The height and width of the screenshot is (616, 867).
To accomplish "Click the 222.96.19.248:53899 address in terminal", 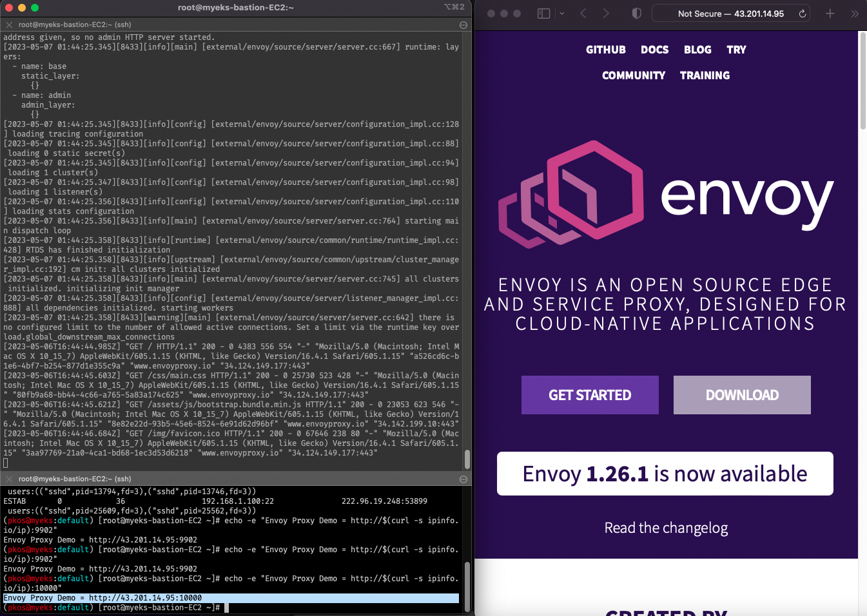I will (384, 501).
